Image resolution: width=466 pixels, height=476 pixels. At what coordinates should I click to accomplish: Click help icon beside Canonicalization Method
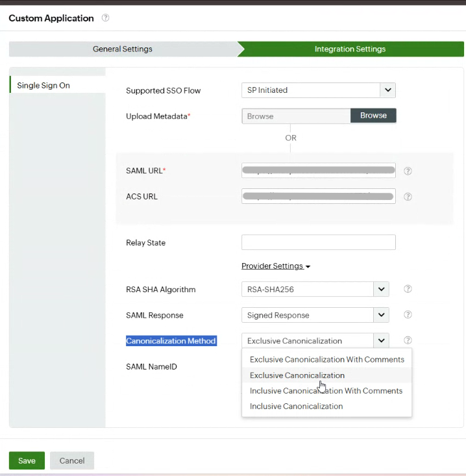tap(408, 340)
